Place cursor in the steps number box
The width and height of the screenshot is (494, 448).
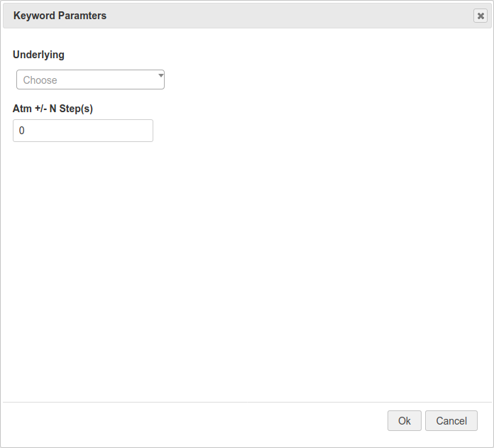[x=83, y=131]
